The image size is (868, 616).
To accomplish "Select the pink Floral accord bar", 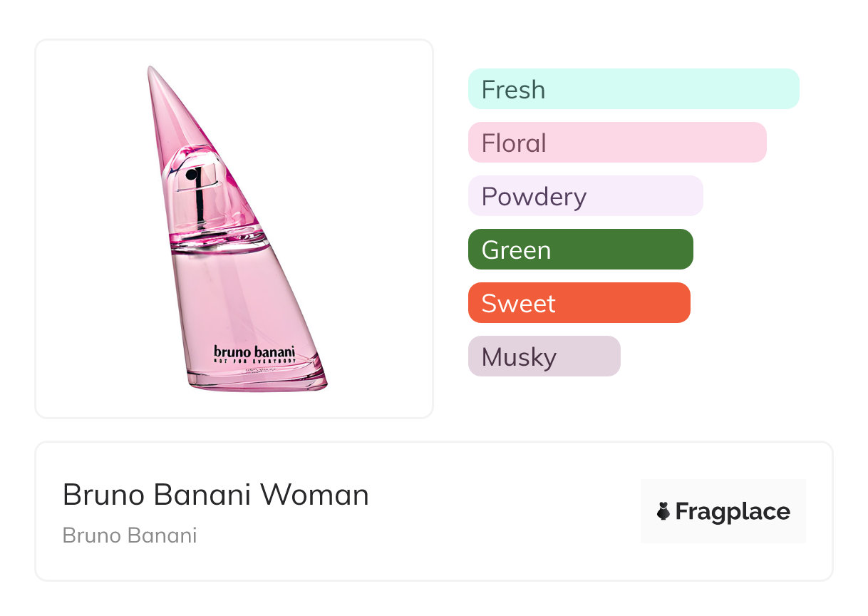I will (617, 143).
